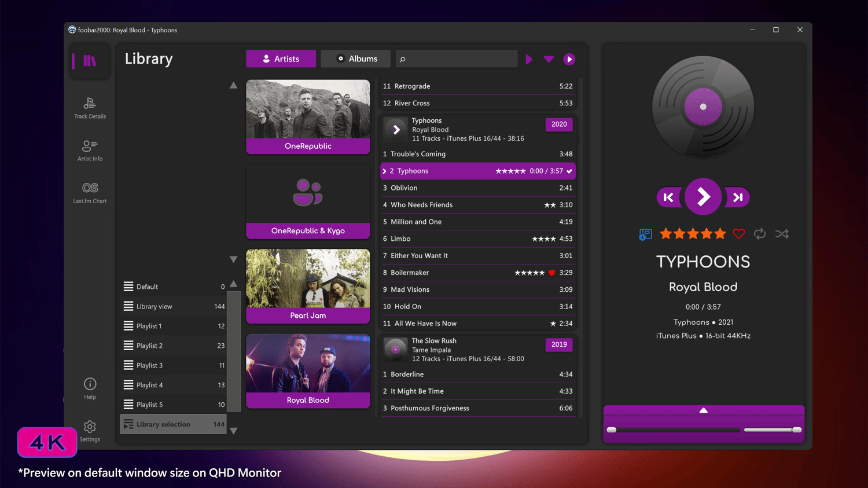Click up arrow above the playlist list
The width and height of the screenshot is (868, 488).
click(x=233, y=284)
